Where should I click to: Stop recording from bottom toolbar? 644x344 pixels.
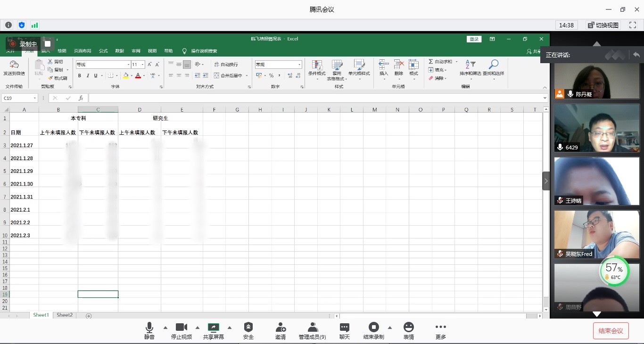coord(374,328)
